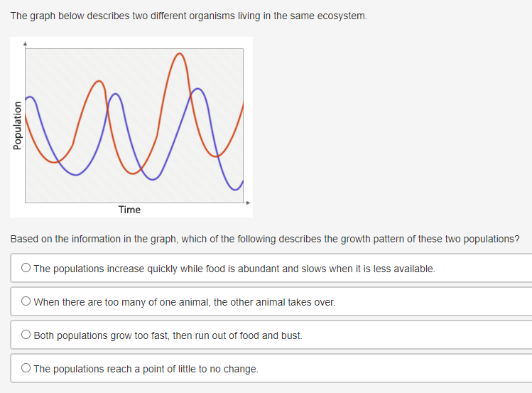The image size is (532, 393).
Task: Pick radio button 'little to no change'
Action: click(26, 368)
